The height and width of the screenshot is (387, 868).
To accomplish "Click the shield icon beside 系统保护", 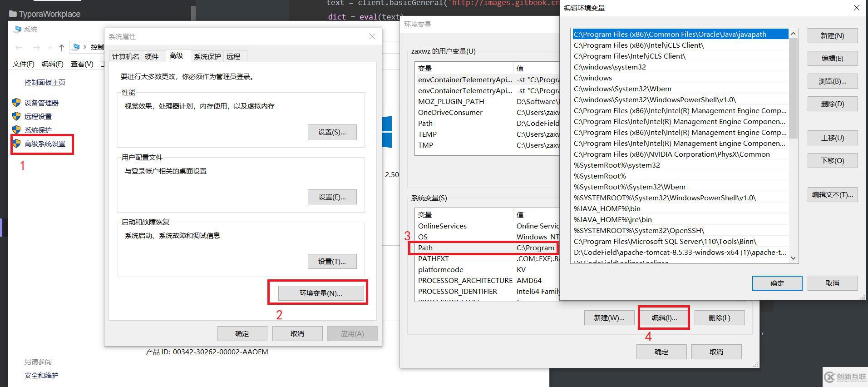I will pos(17,130).
